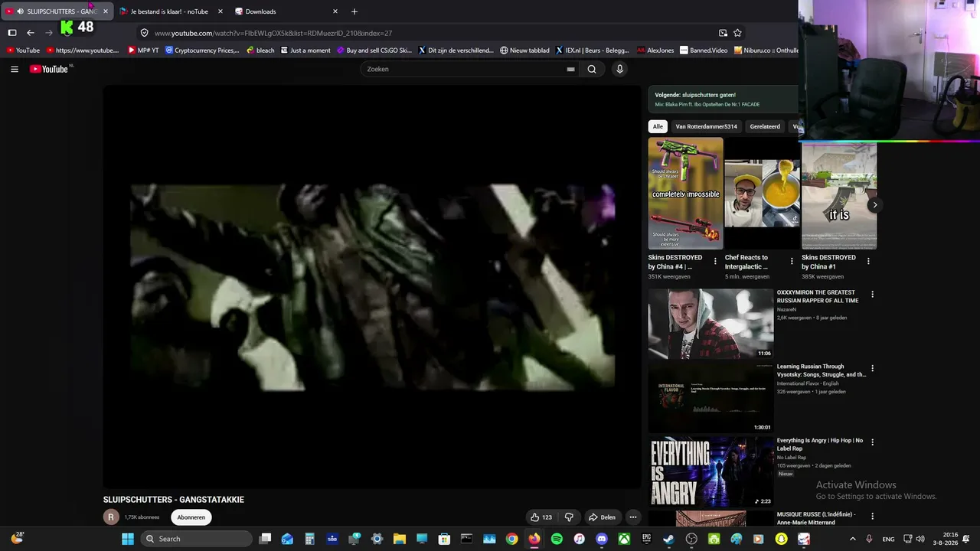Filter by 'Van Rotterdammer5314' chip
This screenshot has width=980, height=551.
click(706, 126)
